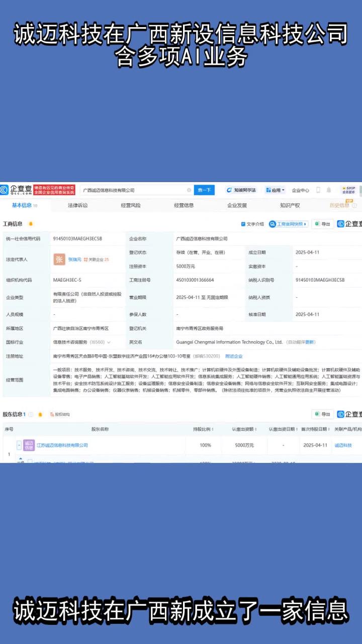Click the info icon beside 股东信息

(x=31, y=415)
